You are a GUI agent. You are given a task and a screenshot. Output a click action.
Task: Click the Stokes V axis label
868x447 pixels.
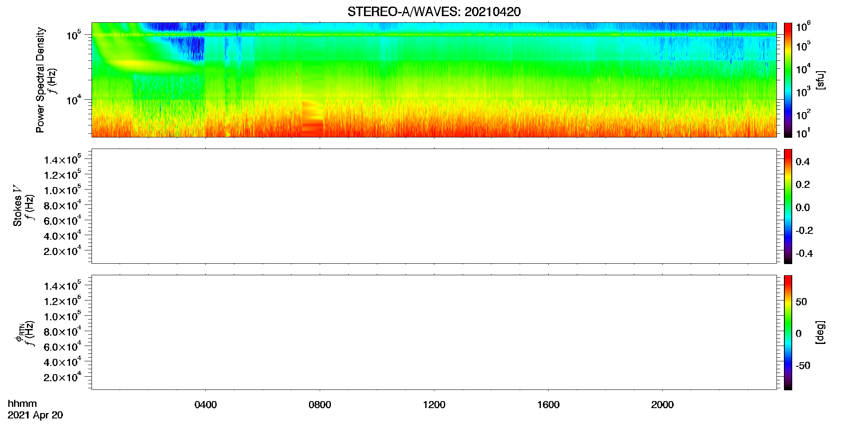[x=17, y=206]
